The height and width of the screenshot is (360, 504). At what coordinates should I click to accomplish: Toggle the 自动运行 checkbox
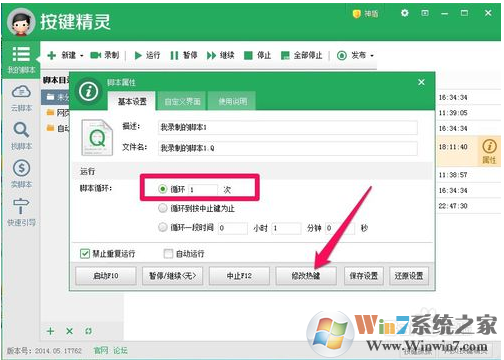pyautogui.click(x=168, y=254)
